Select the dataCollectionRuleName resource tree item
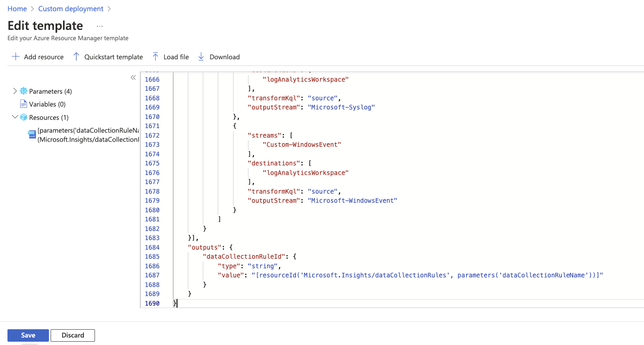The image size is (644, 345). tap(88, 135)
